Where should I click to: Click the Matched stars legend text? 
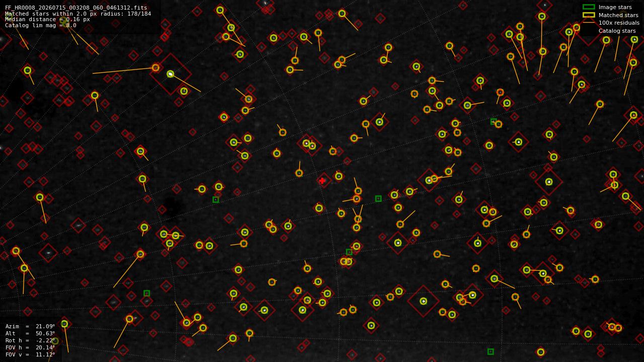[x=618, y=15]
